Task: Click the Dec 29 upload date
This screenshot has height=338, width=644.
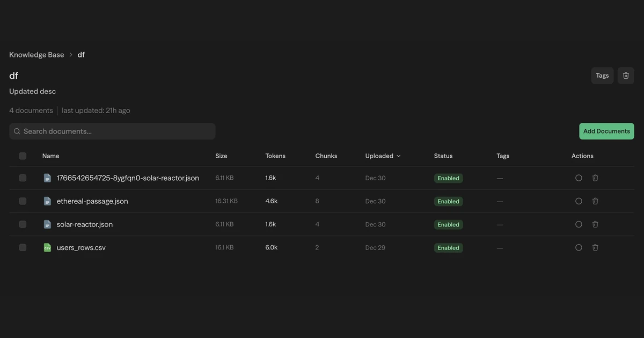Action: 376,248
